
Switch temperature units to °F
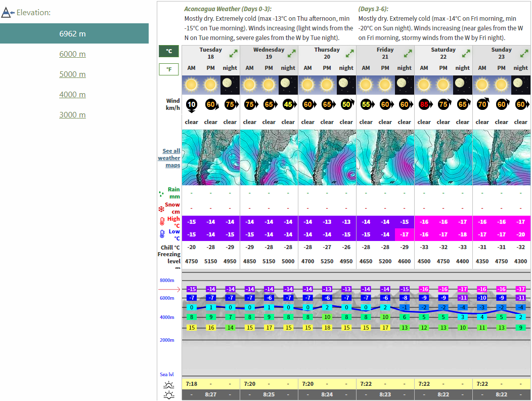(169, 69)
